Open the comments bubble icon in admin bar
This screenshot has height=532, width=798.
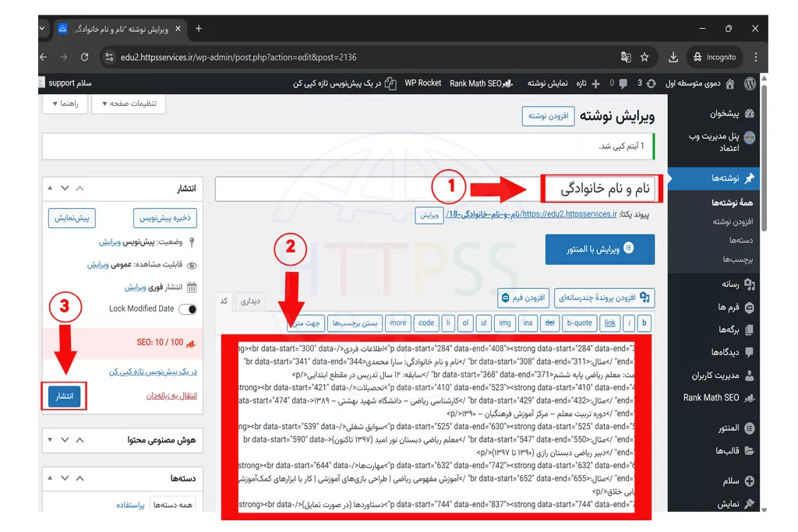click(x=623, y=83)
